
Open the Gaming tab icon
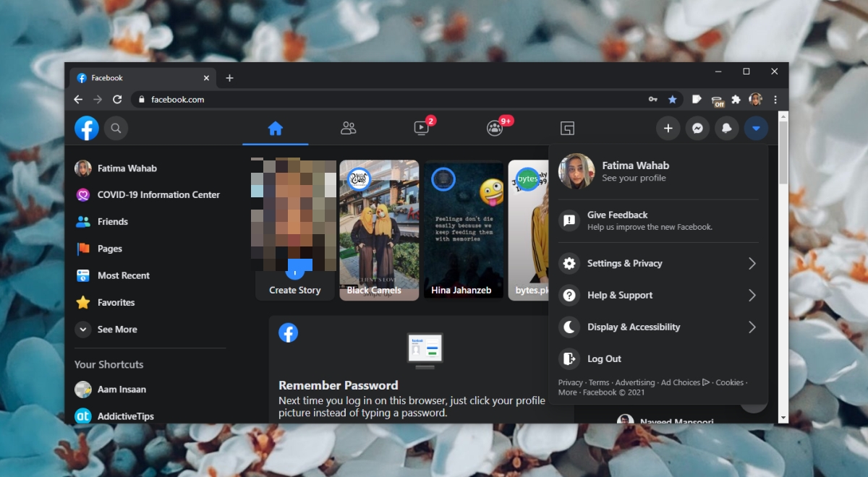(568, 129)
